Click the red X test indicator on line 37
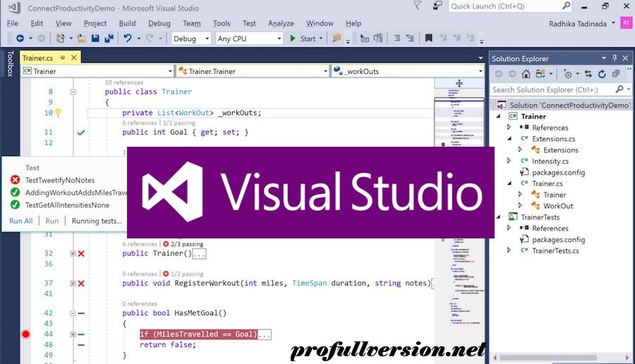The height and width of the screenshot is (364, 635). [x=81, y=284]
